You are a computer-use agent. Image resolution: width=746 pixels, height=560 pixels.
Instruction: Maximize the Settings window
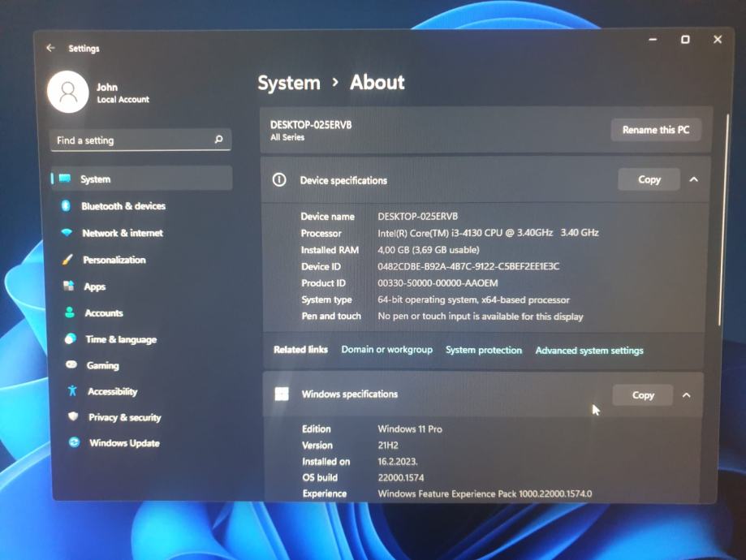click(x=685, y=40)
